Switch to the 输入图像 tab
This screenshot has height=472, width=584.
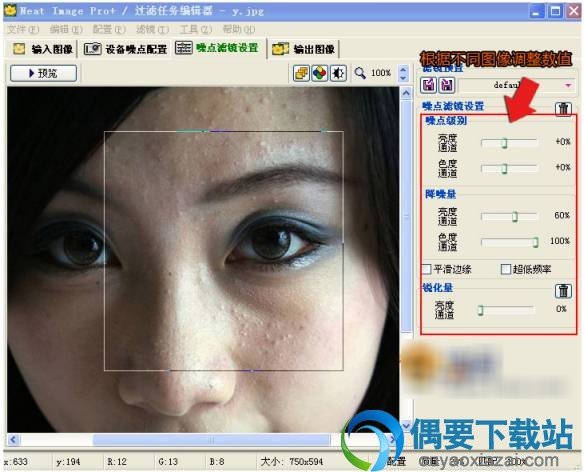[x=43, y=49]
